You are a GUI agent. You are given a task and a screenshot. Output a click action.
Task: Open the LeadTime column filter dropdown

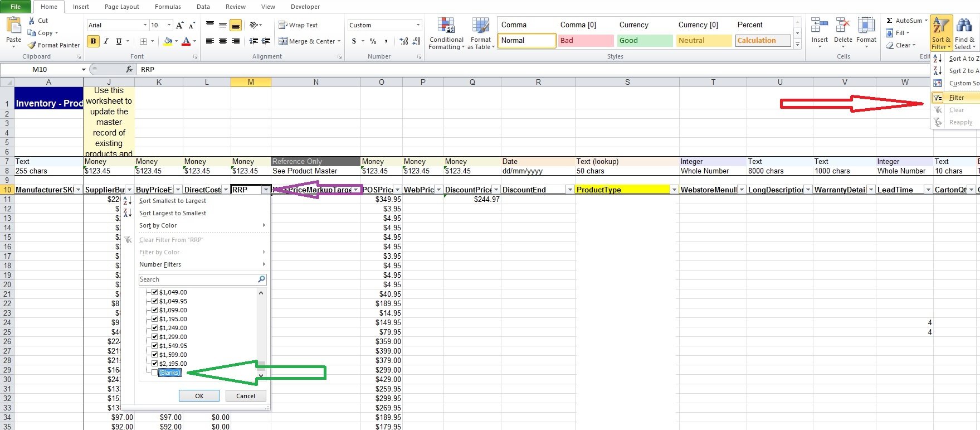pos(928,190)
